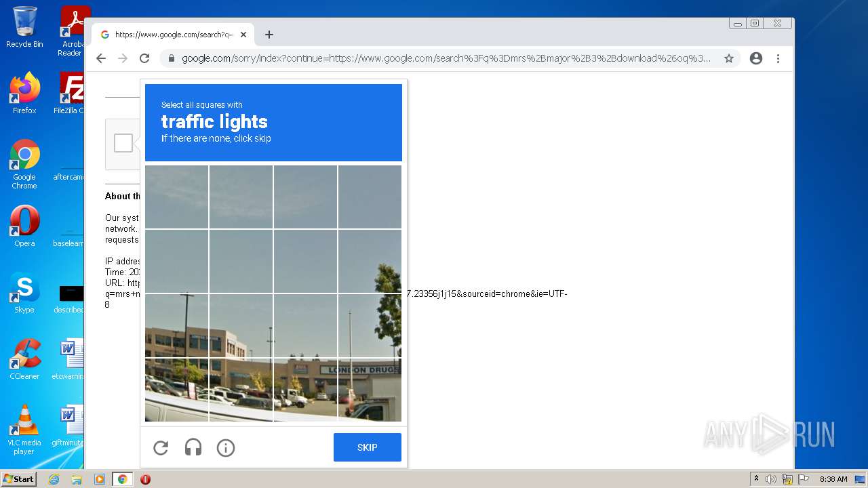Select the captcha tile with the beige building

click(x=241, y=325)
